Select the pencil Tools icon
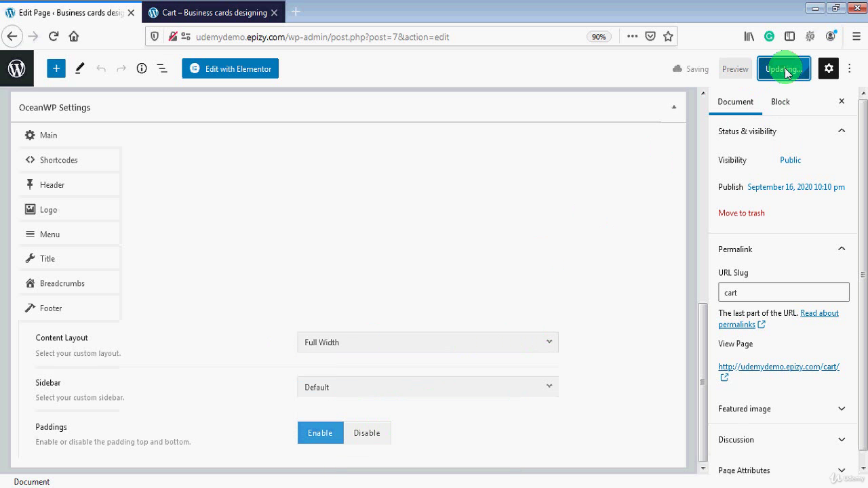The width and height of the screenshot is (868, 488). (x=79, y=68)
